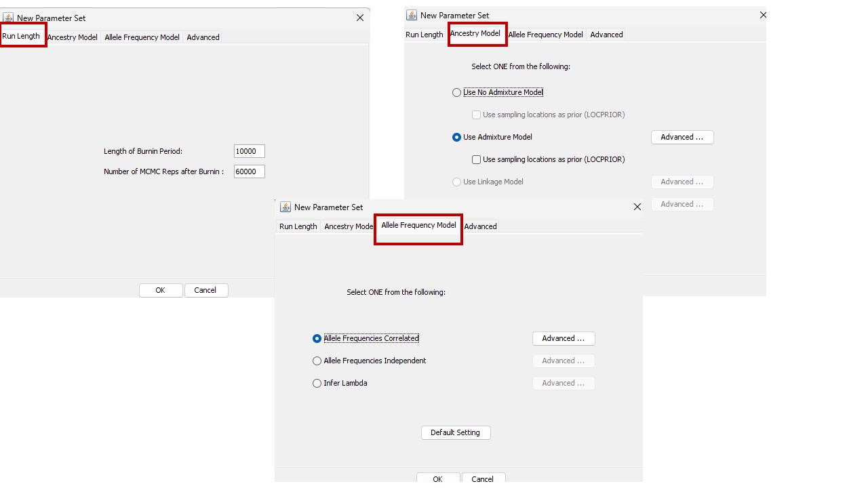
Task: Click Cancel in the Run Length dialog
Action: [x=205, y=290]
